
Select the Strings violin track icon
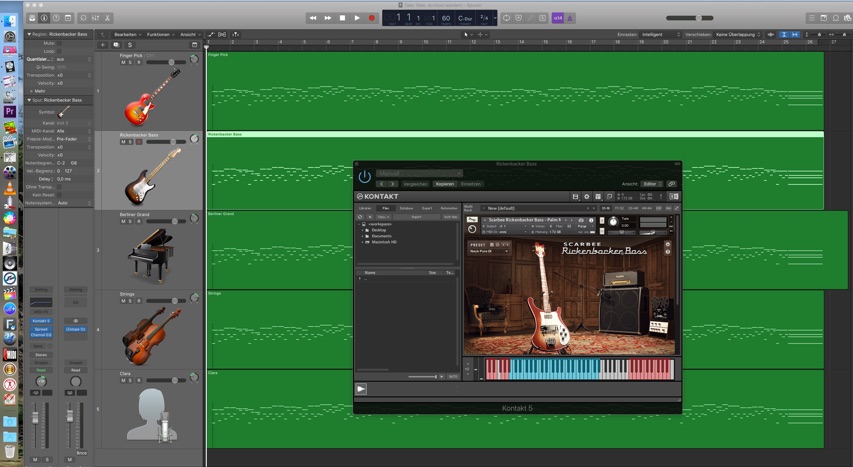pyautogui.click(x=151, y=335)
